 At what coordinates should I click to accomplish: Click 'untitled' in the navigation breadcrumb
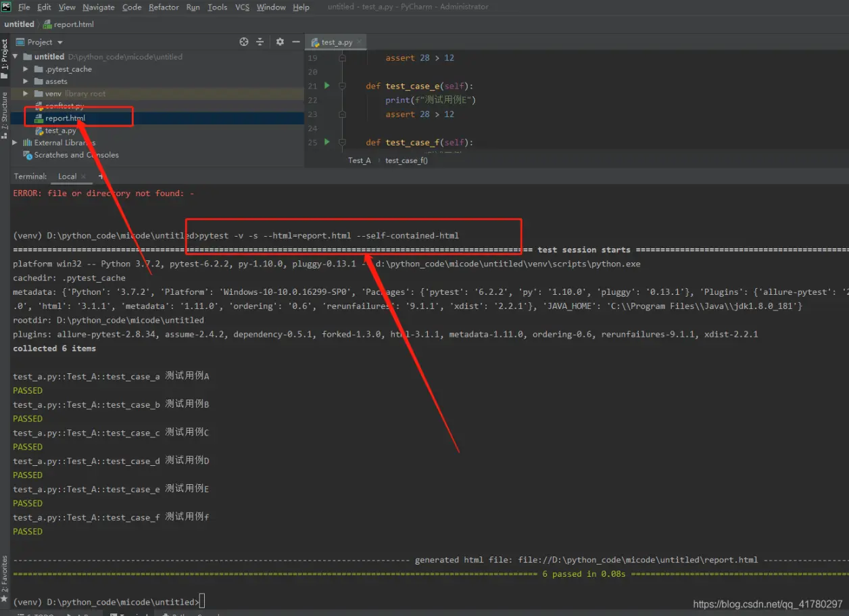19,24
